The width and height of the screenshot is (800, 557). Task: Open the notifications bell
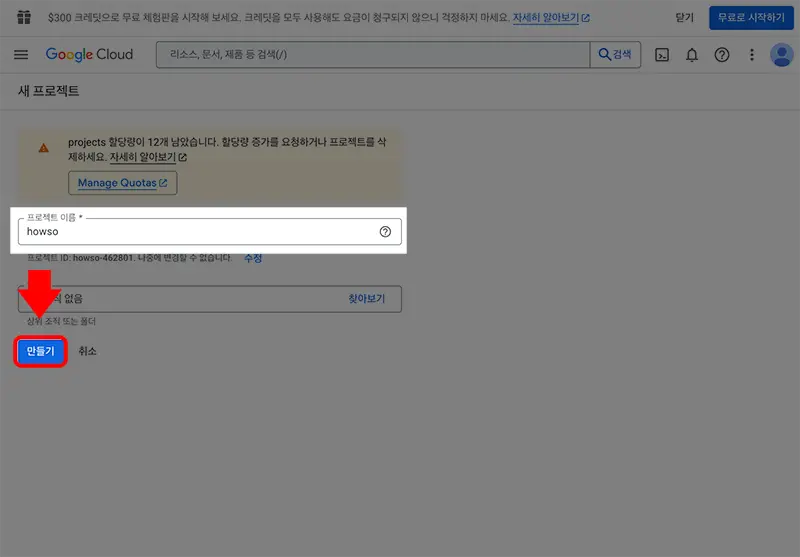(x=691, y=55)
